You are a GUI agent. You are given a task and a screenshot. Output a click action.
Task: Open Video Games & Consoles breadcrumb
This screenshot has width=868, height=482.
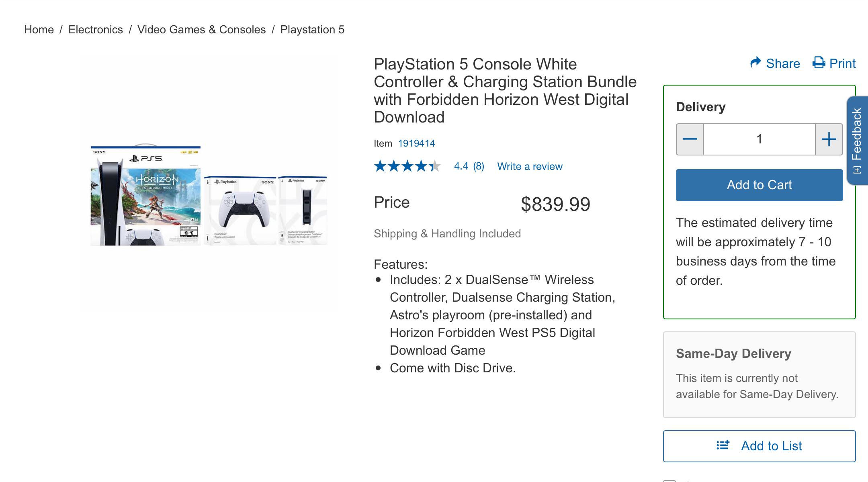(202, 29)
